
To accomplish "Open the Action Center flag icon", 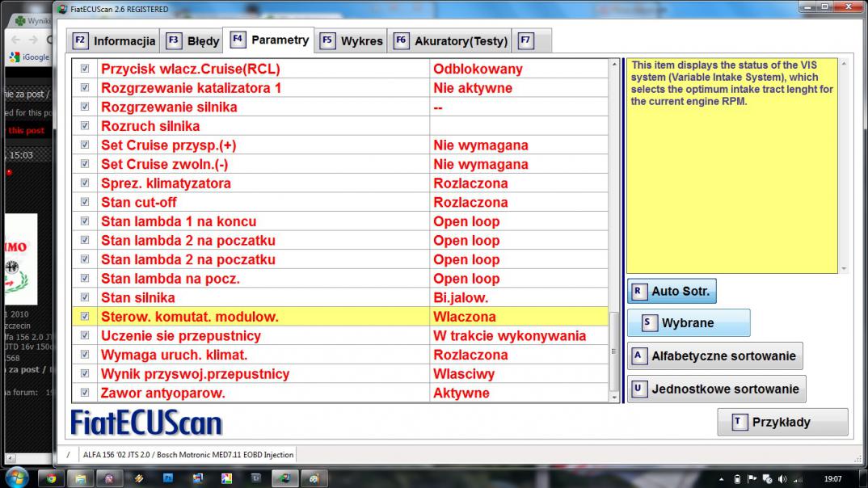I will pos(752,479).
